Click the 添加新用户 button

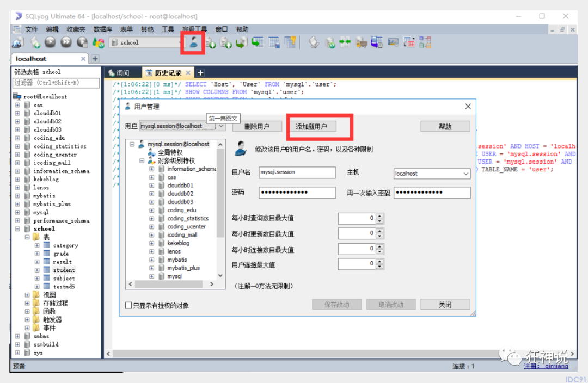tap(311, 126)
